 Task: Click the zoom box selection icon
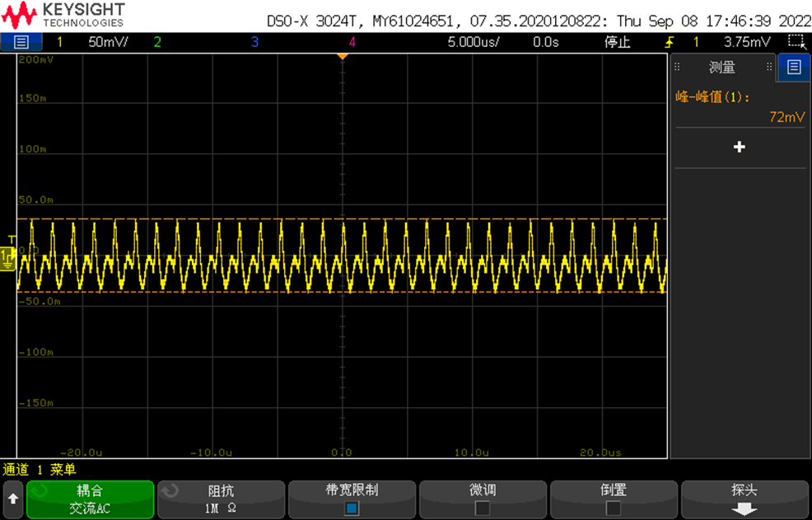pyautogui.click(x=796, y=41)
